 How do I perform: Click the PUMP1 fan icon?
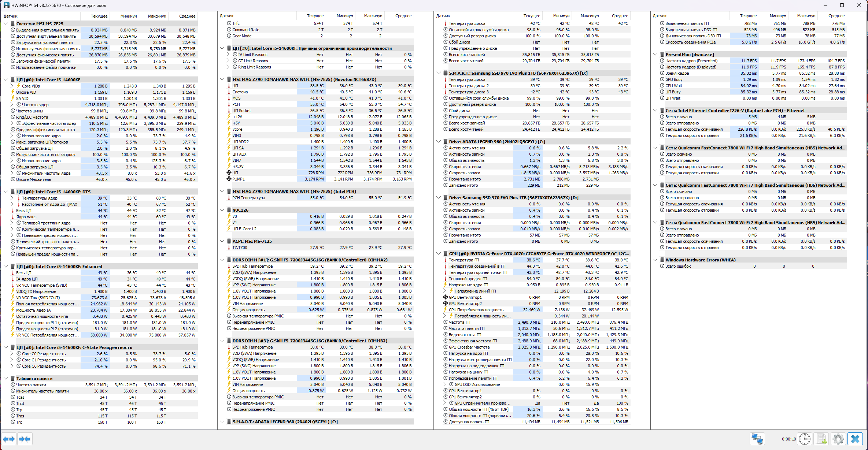click(229, 179)
